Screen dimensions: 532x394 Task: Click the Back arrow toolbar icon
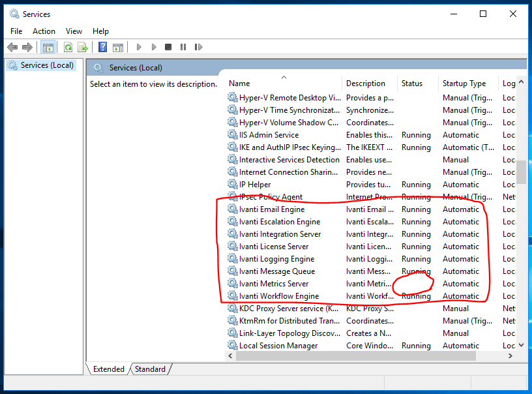[12, 47]
